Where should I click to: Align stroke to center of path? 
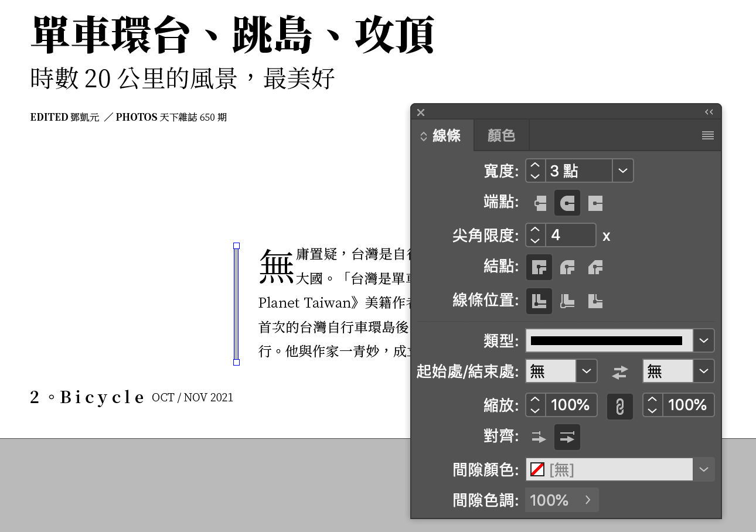539,301
